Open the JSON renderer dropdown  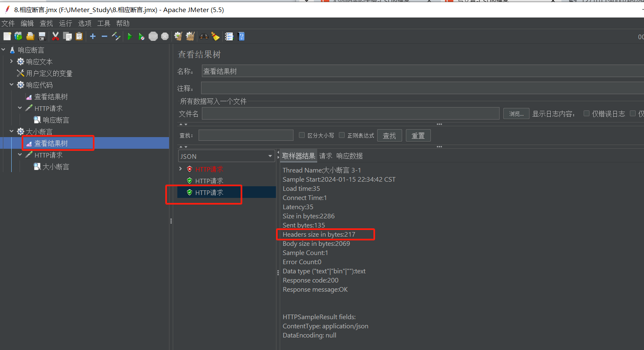coord(226,156)
